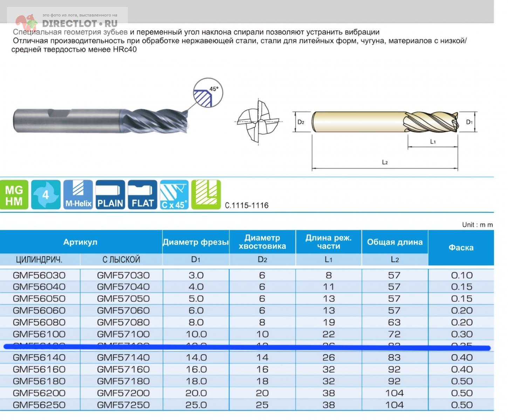
Task: Click article GMF56160
Action: [x=39, y=369]
